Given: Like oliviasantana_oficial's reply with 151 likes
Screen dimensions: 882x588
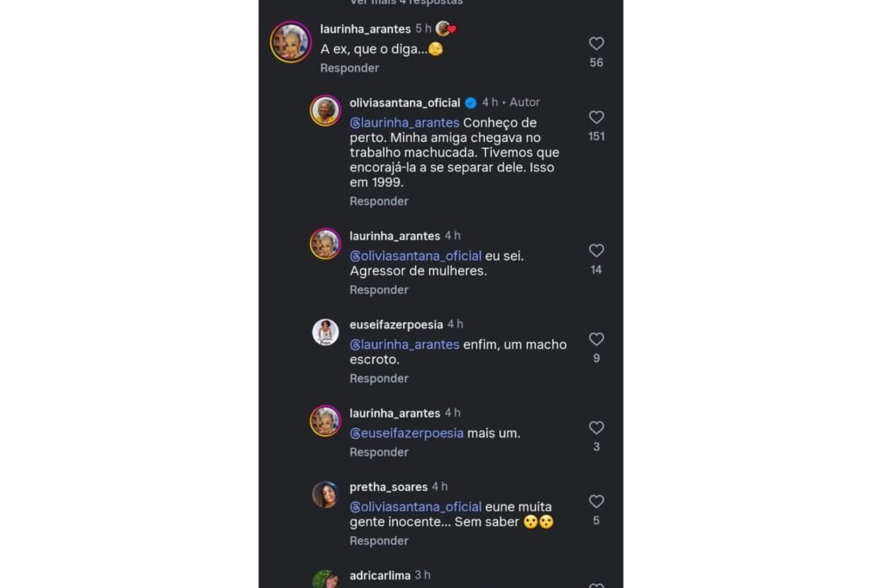Looking at the screenshot, I should pos(596,117).
